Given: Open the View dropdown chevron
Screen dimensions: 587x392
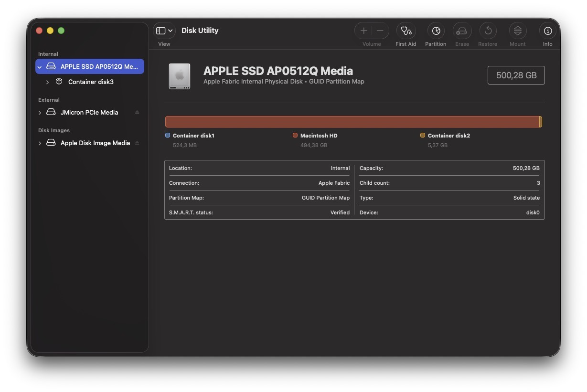Looking at the screenshot, I should coord(171,31).
